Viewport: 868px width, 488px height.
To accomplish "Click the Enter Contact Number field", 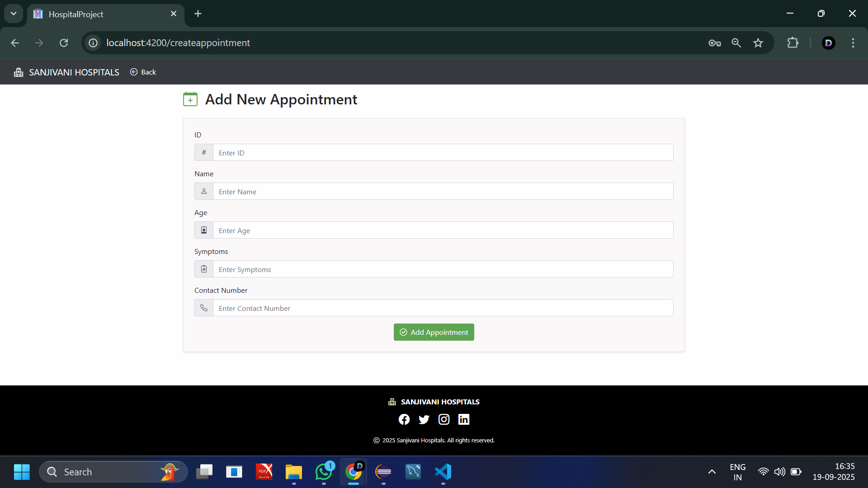I will tap(443, 308).
